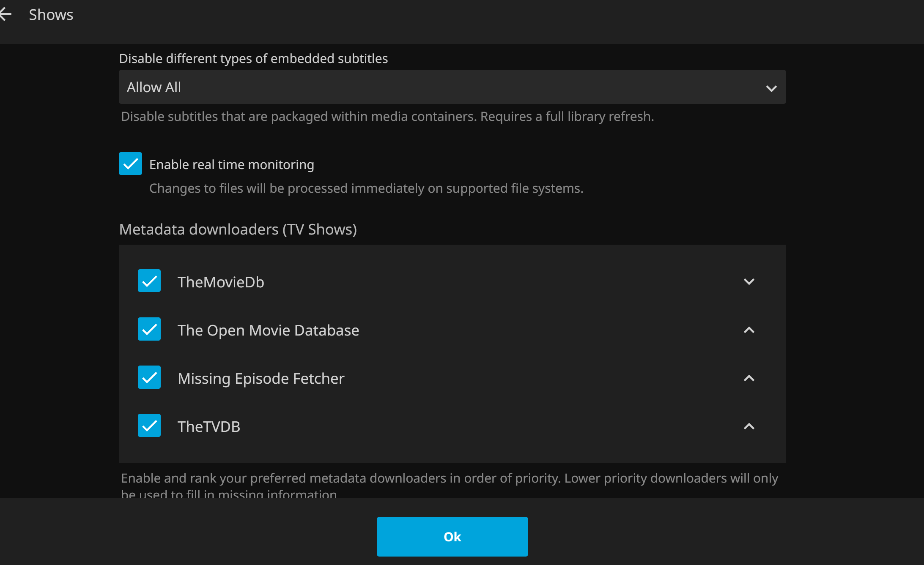
Task: Toggle TheTVDB downloader checkbox
Action: click(149, 426)
